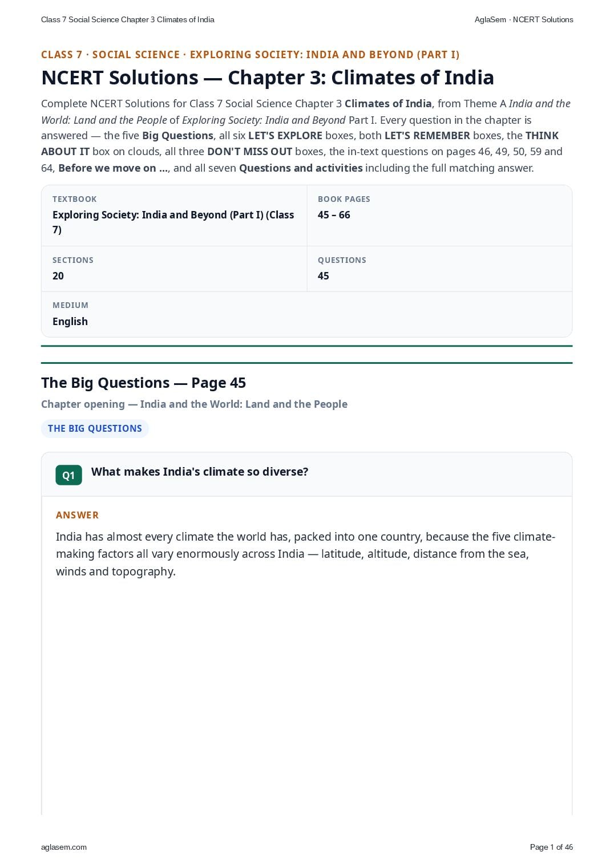614x868 pixels.
Task: Click the page header Class 7 Social Science text
Action: pyautogui.click(x=128, y=19)
